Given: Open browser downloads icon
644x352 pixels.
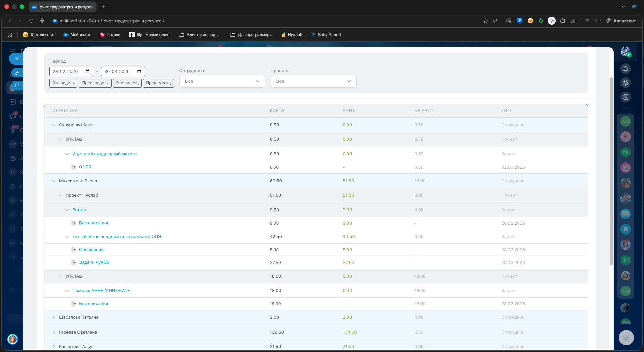Looking at the screenshot, I should click(573, 21).
